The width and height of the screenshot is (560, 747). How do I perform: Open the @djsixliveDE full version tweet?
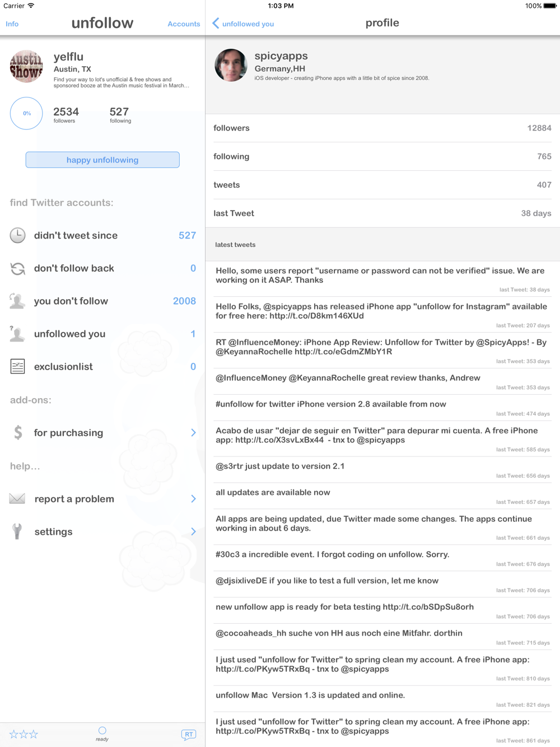pyautogui.click(x=382, y=584)
